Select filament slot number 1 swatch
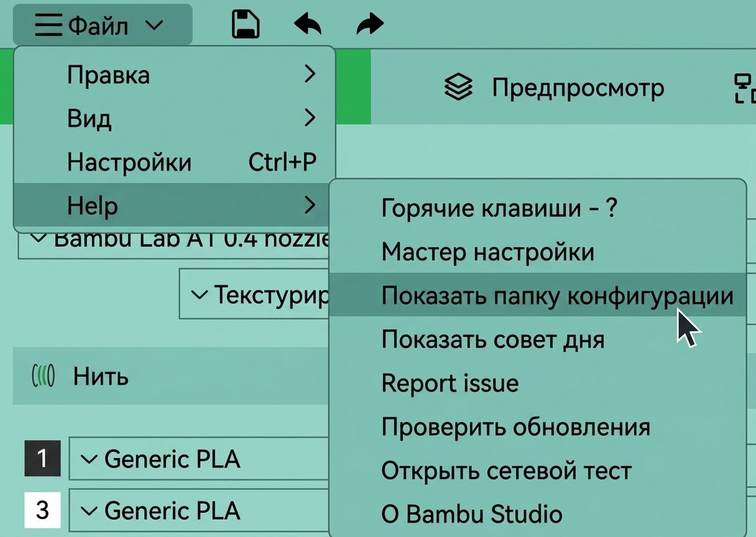The height and width of the screenshot is (537, 756). [42, 459]
